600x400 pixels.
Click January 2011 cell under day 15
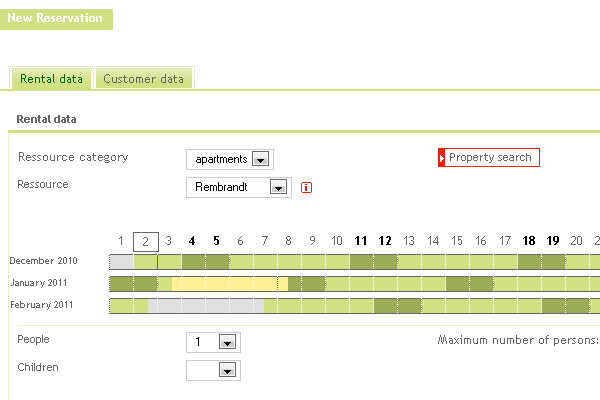(x=458, y=284)
